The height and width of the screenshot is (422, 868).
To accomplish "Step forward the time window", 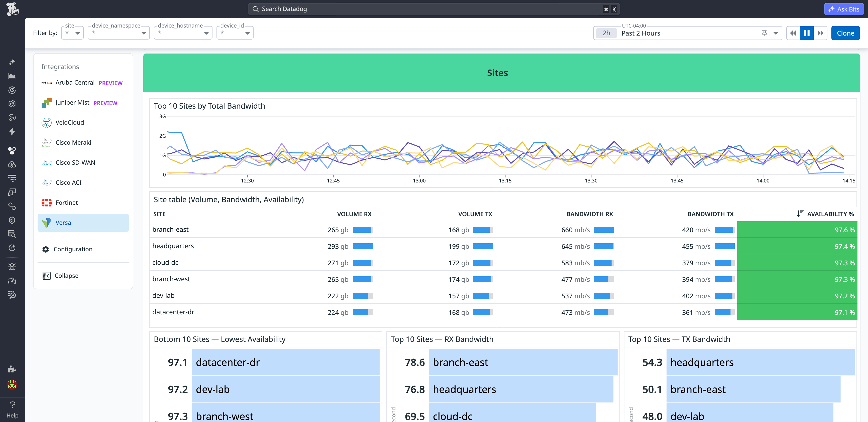I will pyautogui.click(x=820, y=33).
